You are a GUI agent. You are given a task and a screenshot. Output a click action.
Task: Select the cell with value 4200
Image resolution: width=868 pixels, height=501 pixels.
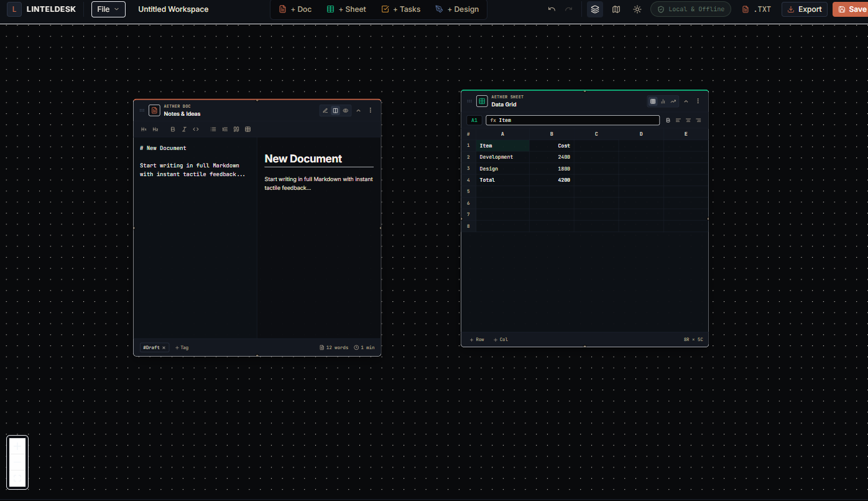552,180
